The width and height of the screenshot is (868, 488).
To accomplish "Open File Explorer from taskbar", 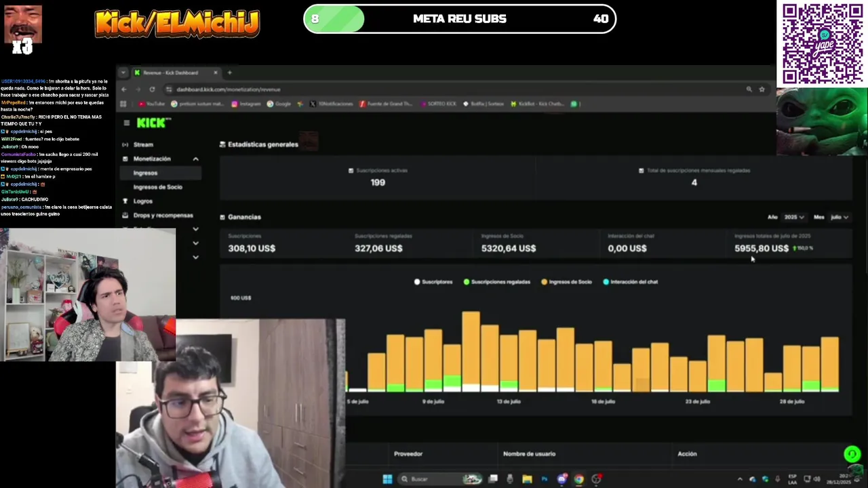I will (x=527, y=479).
